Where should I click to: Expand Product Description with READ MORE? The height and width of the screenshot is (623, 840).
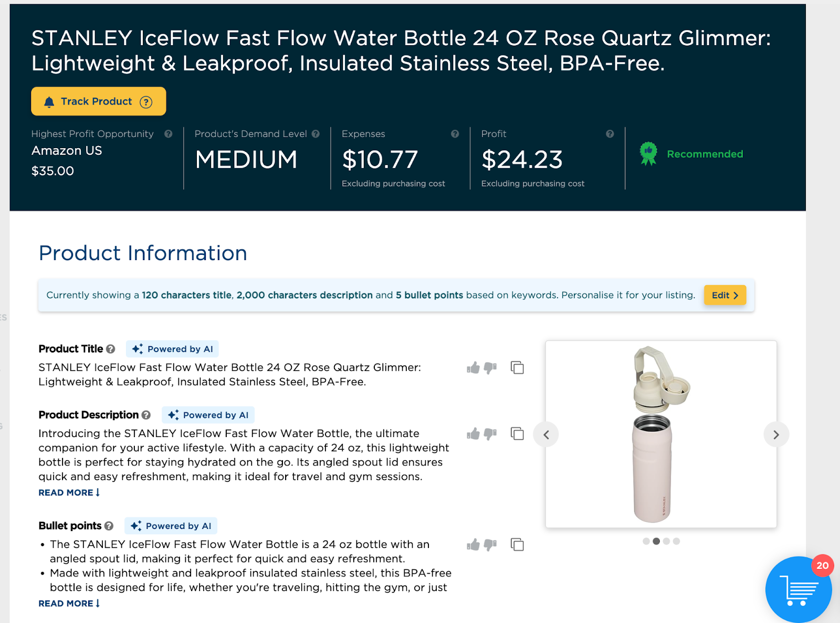(69, 493)
